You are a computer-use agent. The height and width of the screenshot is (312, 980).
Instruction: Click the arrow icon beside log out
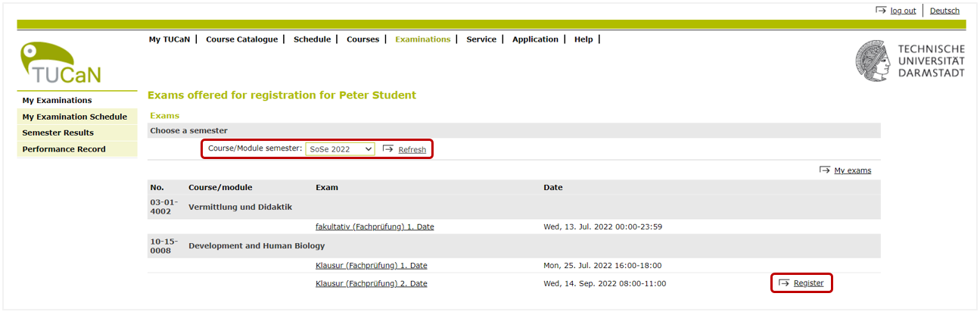pyautogui.click(x=881, y=11)
